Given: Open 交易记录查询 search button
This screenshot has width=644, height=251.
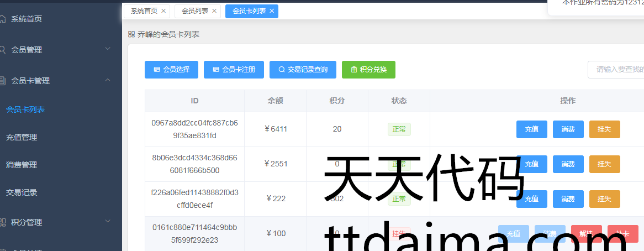Looking at the screenshot, I should click(303, 70).
